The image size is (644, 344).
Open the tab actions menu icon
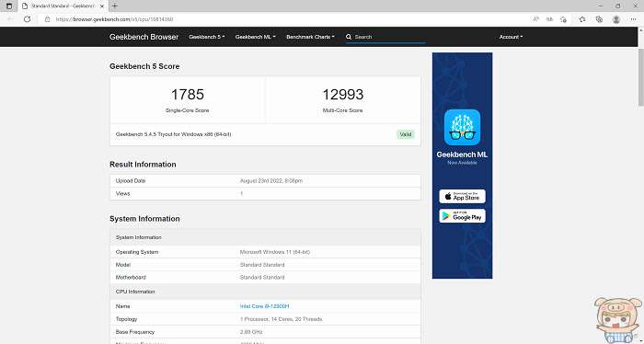pyautogui.click(x=9, y=6)
